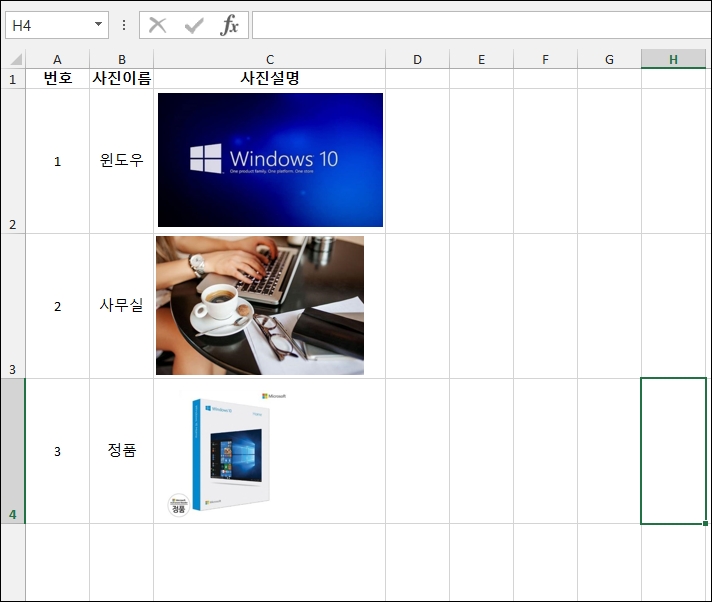
Task: Select column B header
Action: pos(122,59)
